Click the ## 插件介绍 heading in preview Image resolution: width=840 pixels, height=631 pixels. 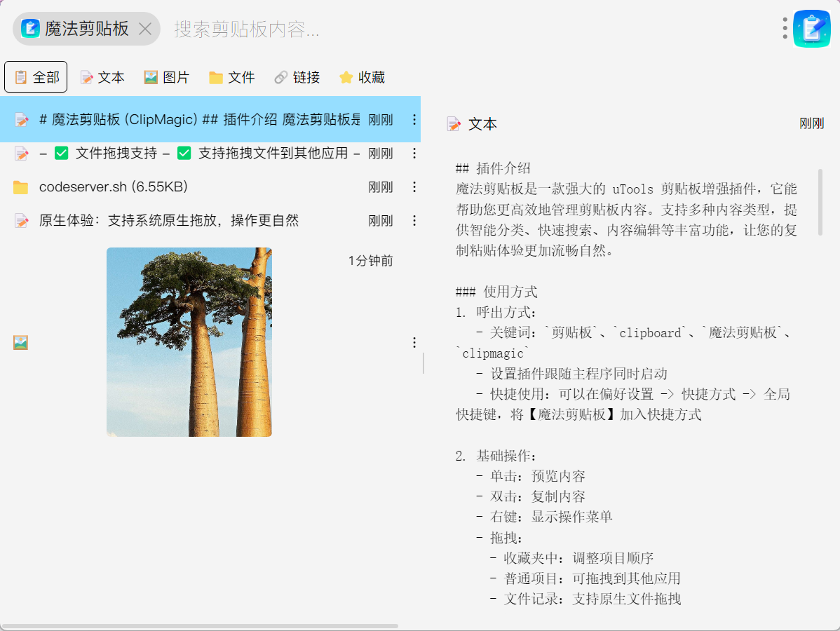coord(493,168)
